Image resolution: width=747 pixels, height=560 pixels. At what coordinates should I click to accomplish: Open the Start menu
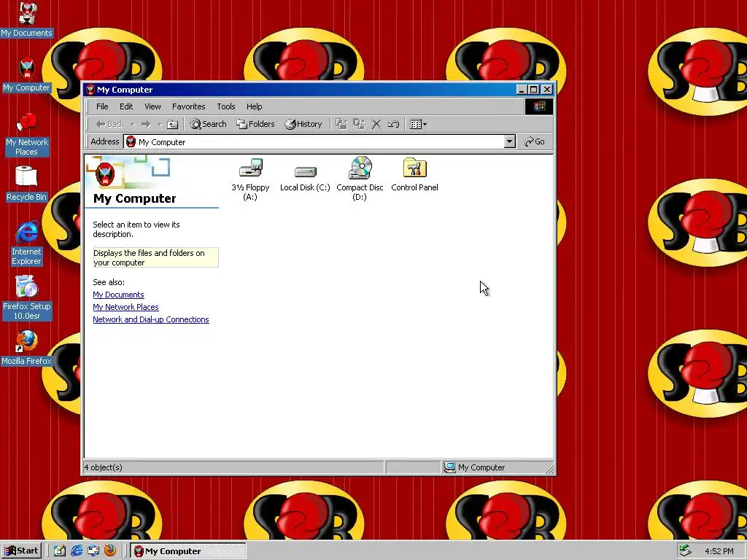pyautogui.click(x=21, y=551)
